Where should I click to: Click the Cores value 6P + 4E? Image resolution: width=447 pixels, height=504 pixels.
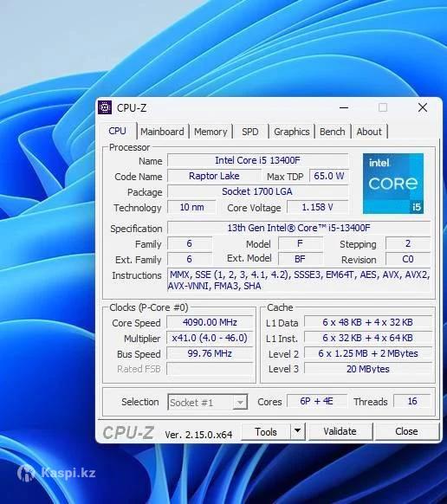point(317,401)
